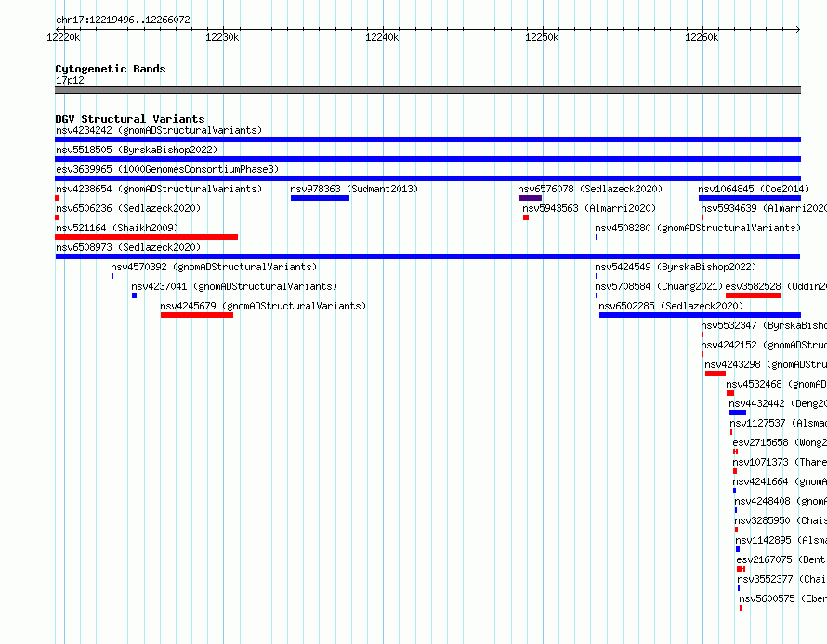
Task: Select the nsv5518505 ByrskaBishop2022 label
Action: coord(137,150)
